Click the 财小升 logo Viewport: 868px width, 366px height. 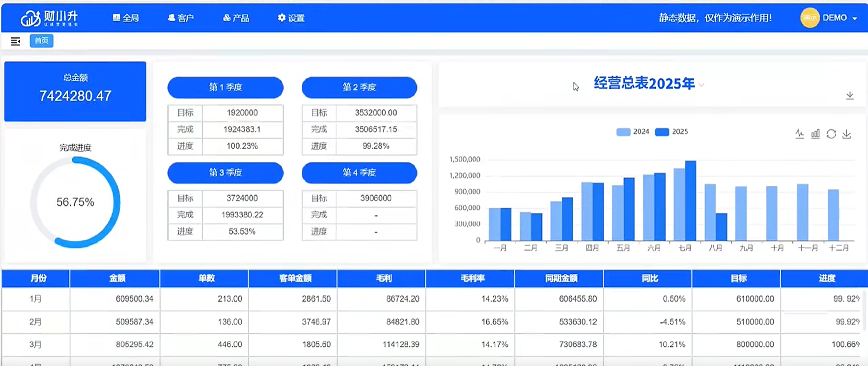(49, 18)
